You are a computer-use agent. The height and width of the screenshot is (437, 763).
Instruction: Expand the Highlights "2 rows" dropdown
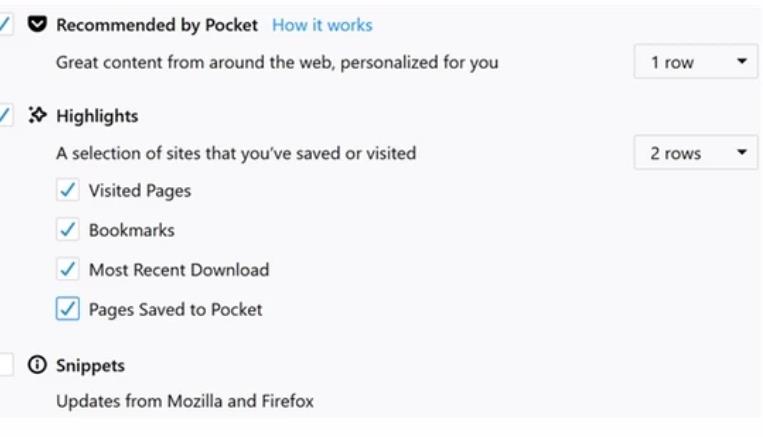[x=696, y=154]
